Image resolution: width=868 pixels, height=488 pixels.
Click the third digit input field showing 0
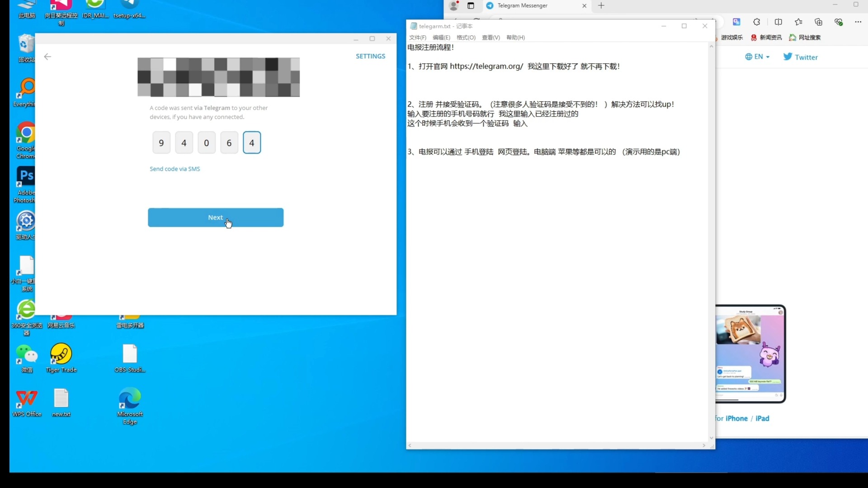coord(206,143)
